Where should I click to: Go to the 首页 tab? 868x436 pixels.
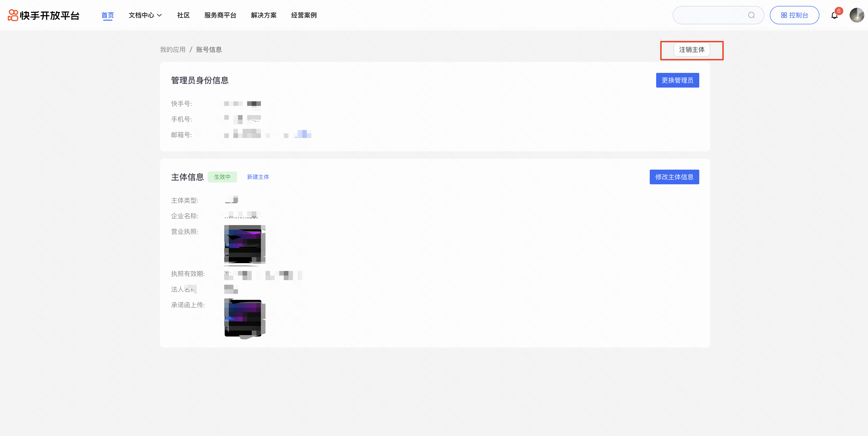(108, 15)
